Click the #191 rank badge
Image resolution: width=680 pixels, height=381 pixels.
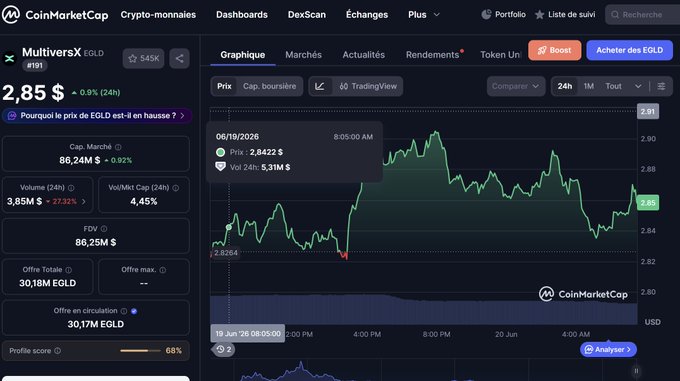tap(35, 66)
